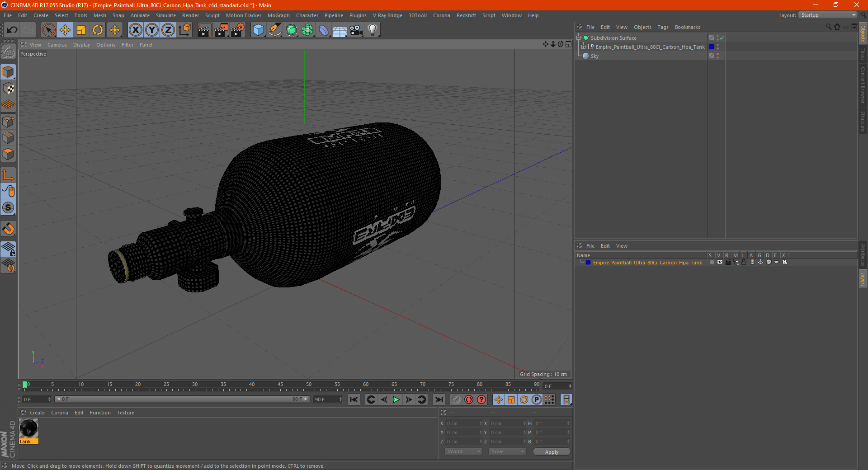The width and height of the screenshot is (868, 470).
Task: Add a Light object
Action: [372, 30]
